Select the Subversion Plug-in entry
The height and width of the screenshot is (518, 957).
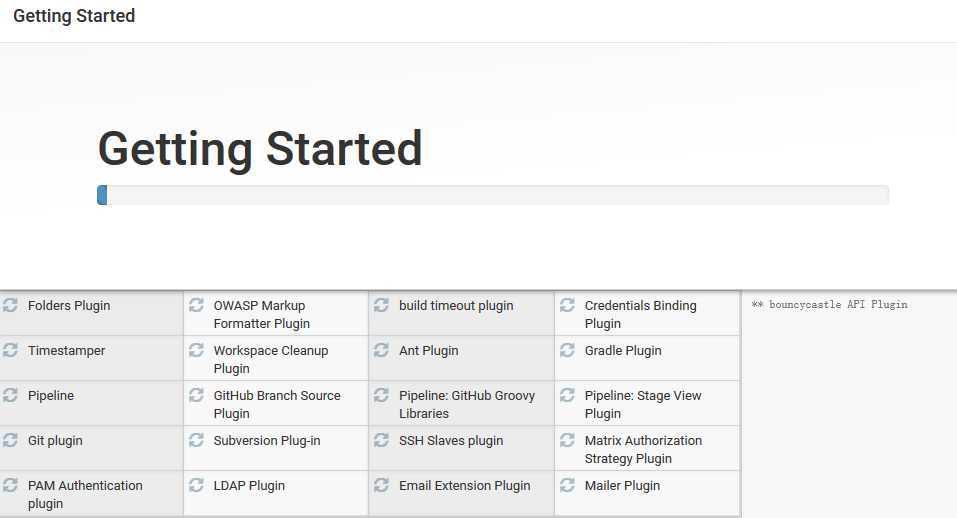coord(276,448)
